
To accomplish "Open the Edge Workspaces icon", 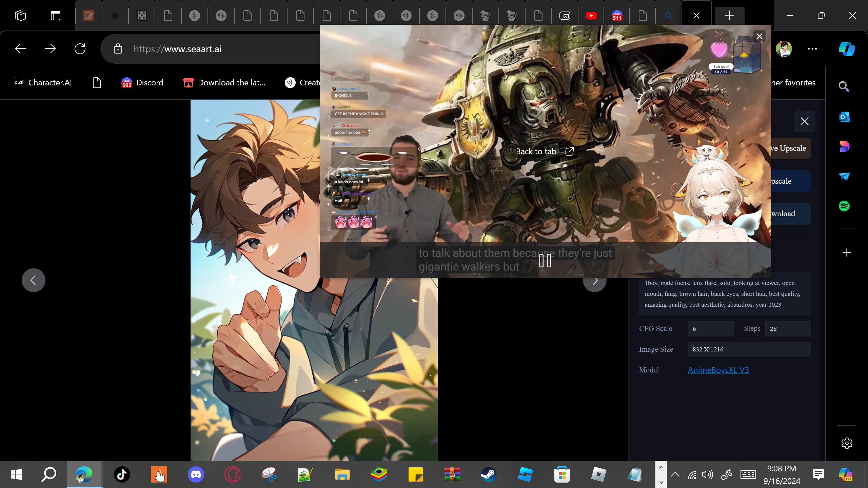I will click(20, 16).
